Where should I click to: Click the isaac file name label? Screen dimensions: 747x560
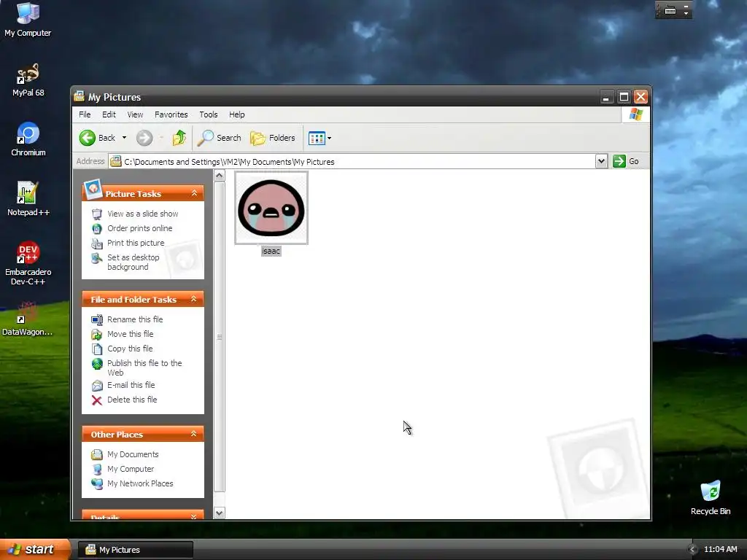pos(271,251)
